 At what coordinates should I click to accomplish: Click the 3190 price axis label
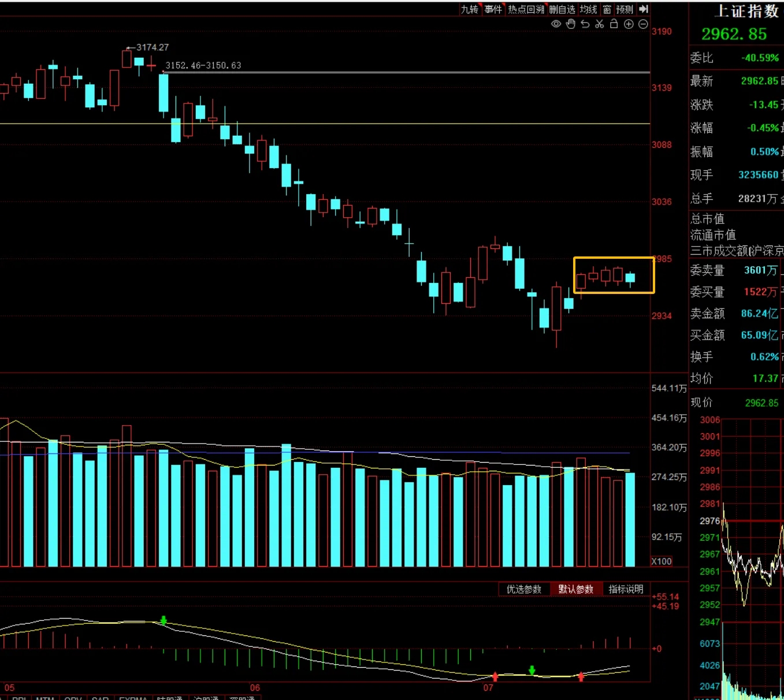[x=662, y=31]
